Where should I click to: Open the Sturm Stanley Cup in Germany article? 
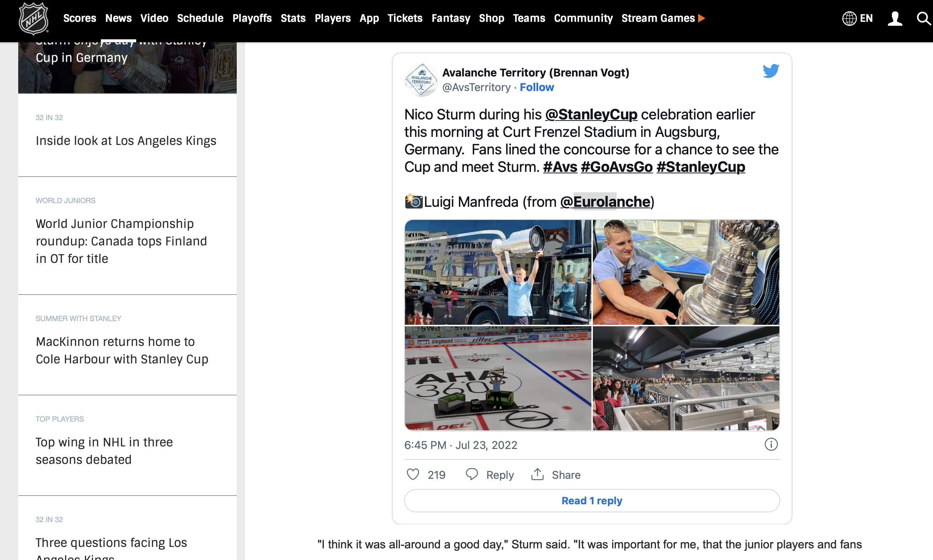click(x=127, y=68)
